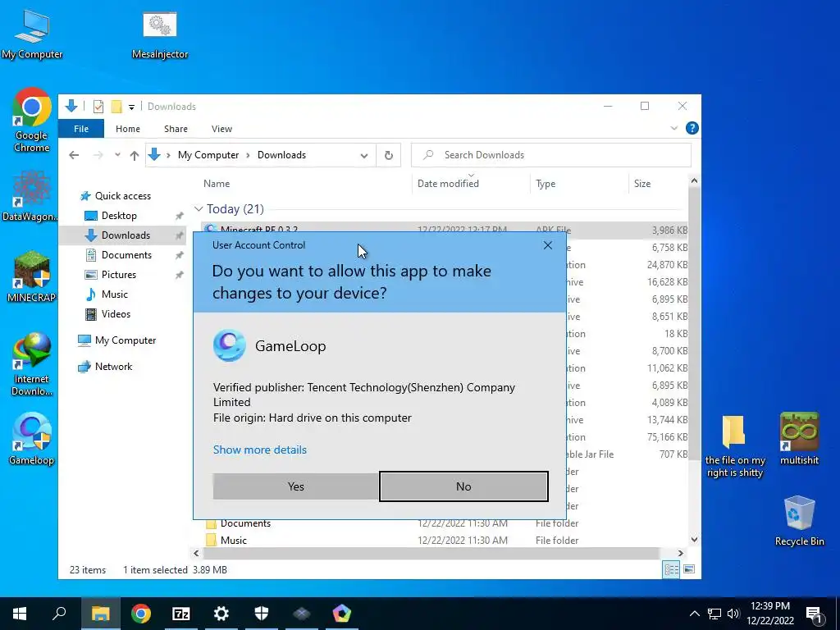The image size is (840, 630).
Task: Open the Customize Quick Access Toolbar dropdown
Action: tap(131, 107)
